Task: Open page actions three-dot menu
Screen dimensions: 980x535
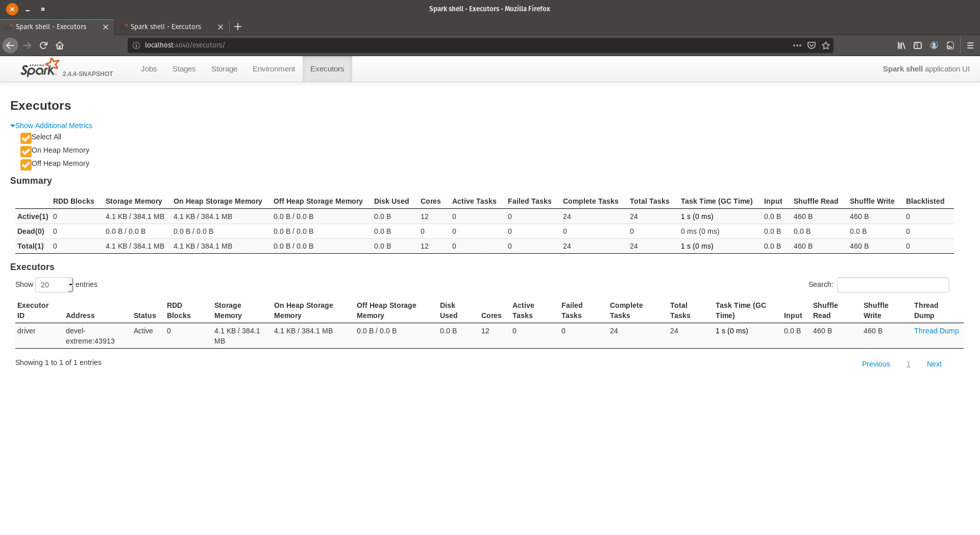Action: tap(797, 45)
